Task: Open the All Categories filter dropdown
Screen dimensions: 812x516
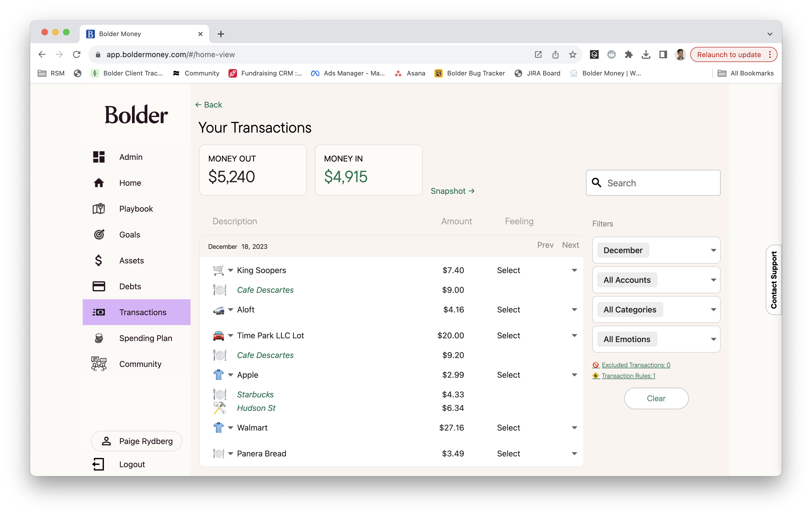Action: coord(656,309)
